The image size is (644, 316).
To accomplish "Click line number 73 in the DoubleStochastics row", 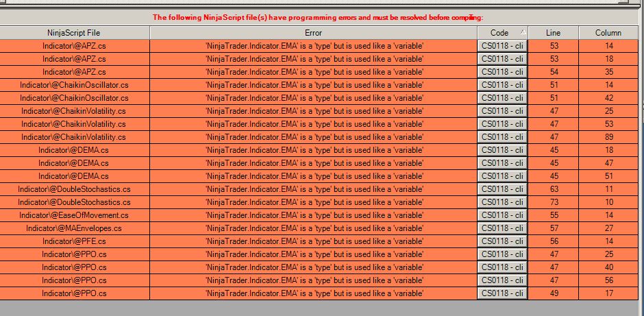I will (x=554, y=202).
